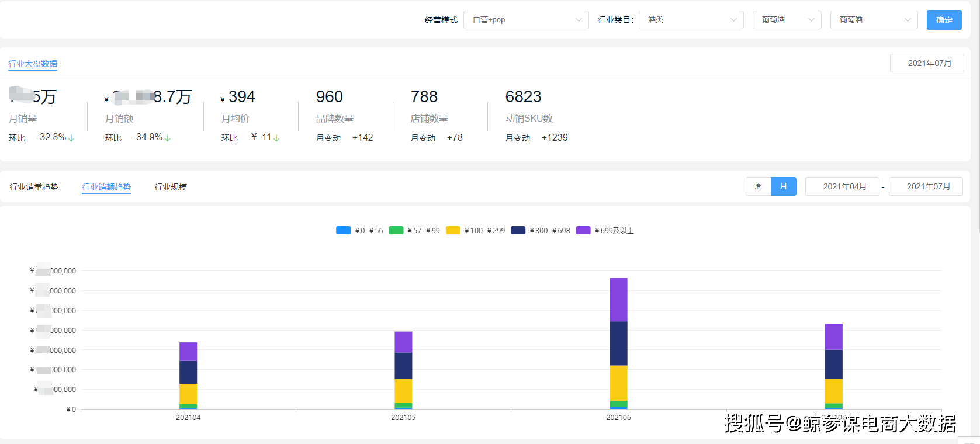Viewport: 980px width, 444px height.
Task: Click the purple segment of the 202104 bar
Action: [188, 352]
